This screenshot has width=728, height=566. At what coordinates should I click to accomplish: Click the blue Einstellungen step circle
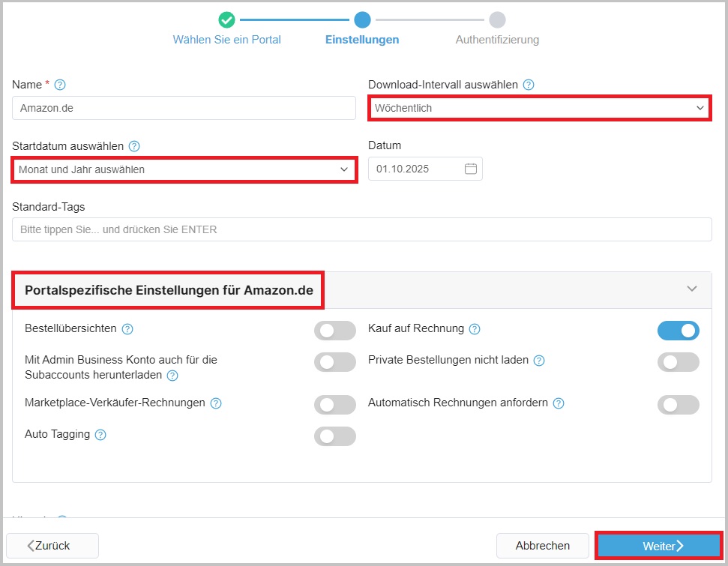tap(362, 20)
